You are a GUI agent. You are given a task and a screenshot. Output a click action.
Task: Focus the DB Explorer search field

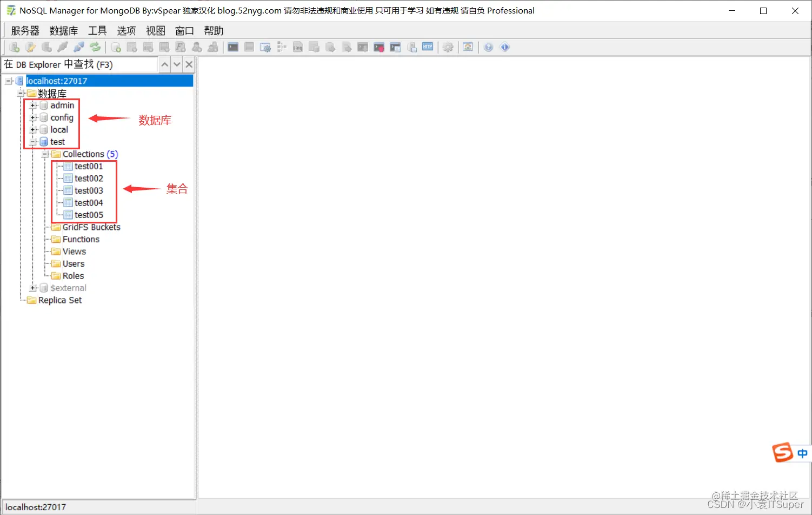[80, 65]
